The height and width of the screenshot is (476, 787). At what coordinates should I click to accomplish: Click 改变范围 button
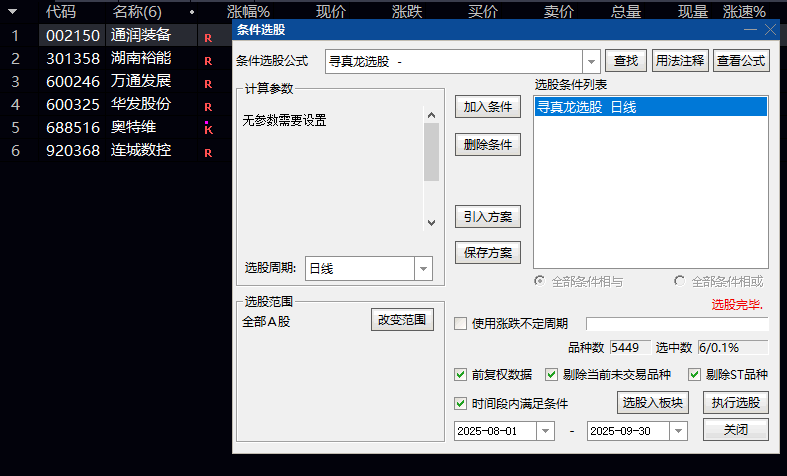(x=402, y=320)
